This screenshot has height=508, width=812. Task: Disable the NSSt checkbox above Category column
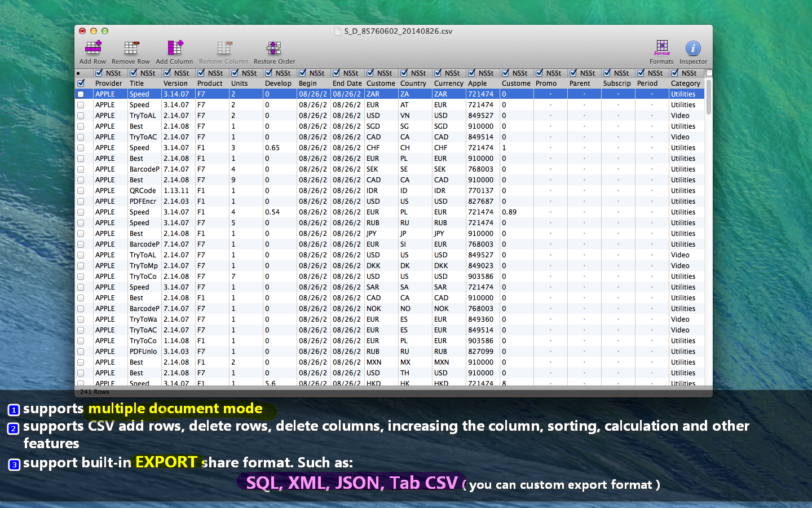675,73
